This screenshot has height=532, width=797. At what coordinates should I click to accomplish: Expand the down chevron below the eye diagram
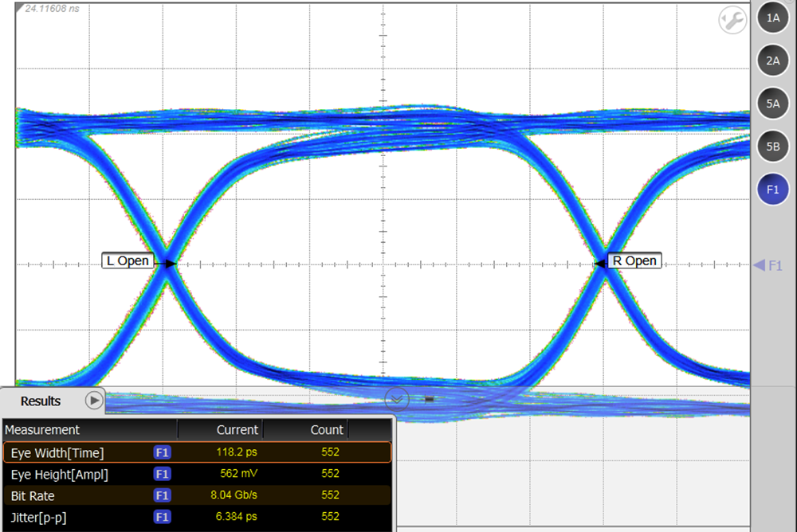398,400
